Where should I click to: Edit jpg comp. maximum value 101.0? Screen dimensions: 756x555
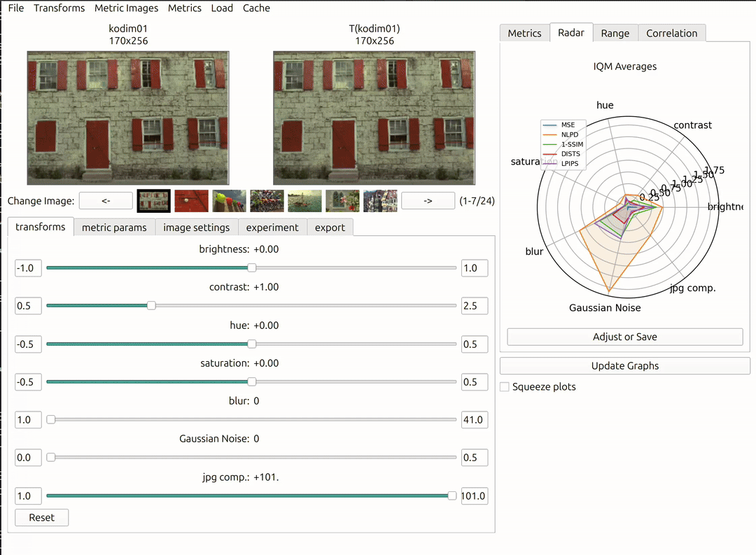pos(475,496)
